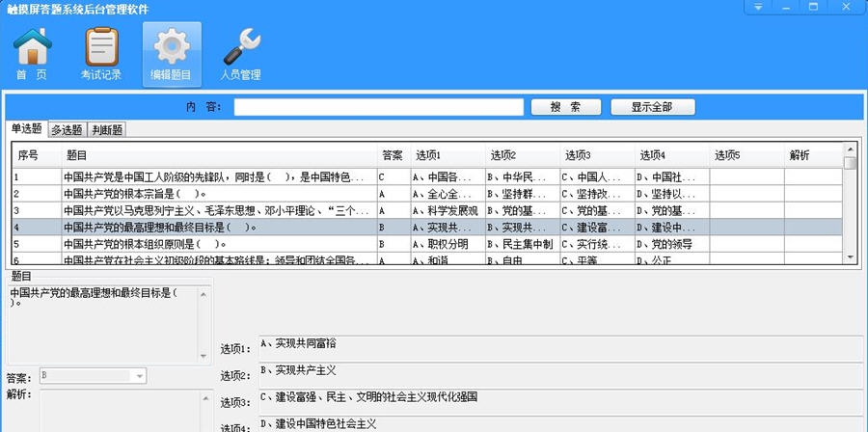This screenshot has height=432, width=868.
Task: Minimize the application window
Action: point(785,7)
